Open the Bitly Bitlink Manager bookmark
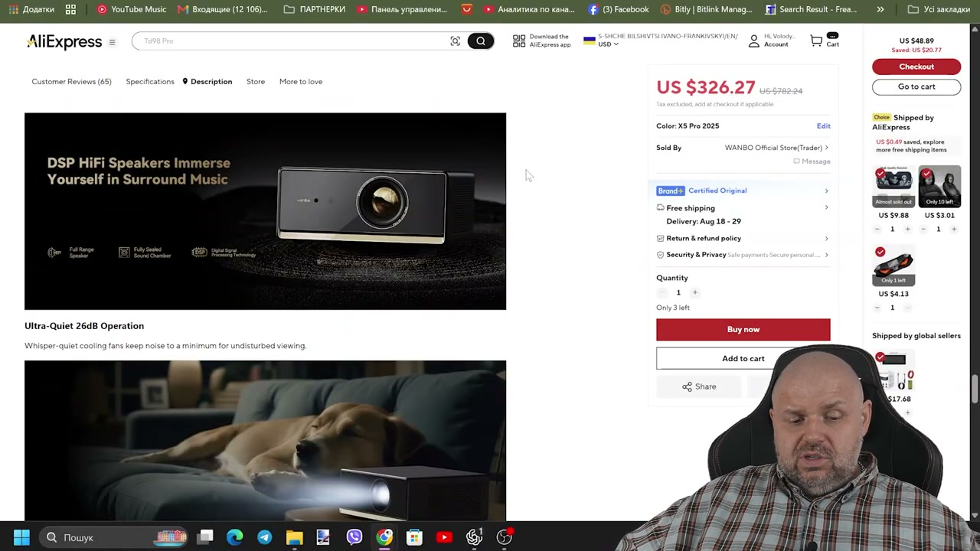This screenshot has width=980, height=551. coord(706,9)
